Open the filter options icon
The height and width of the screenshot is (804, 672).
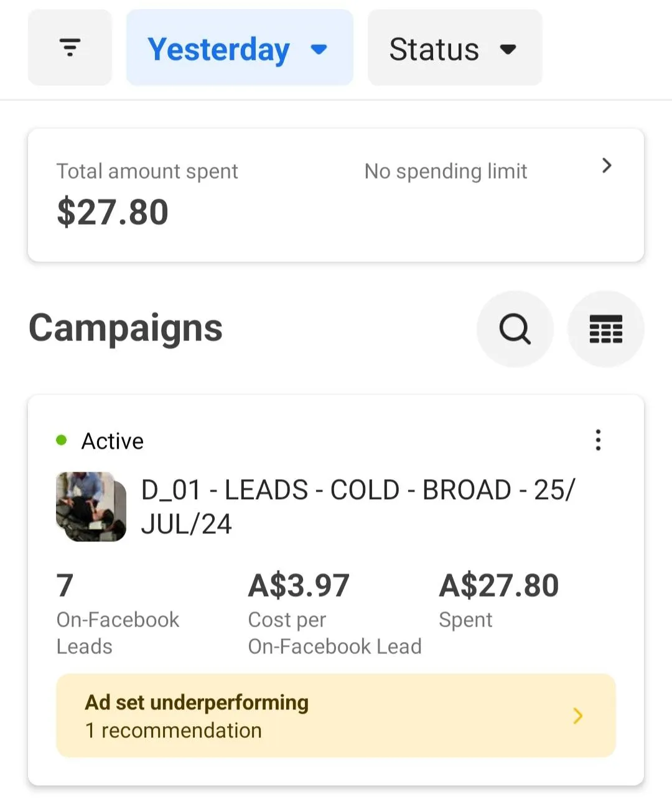pos(70,48)
